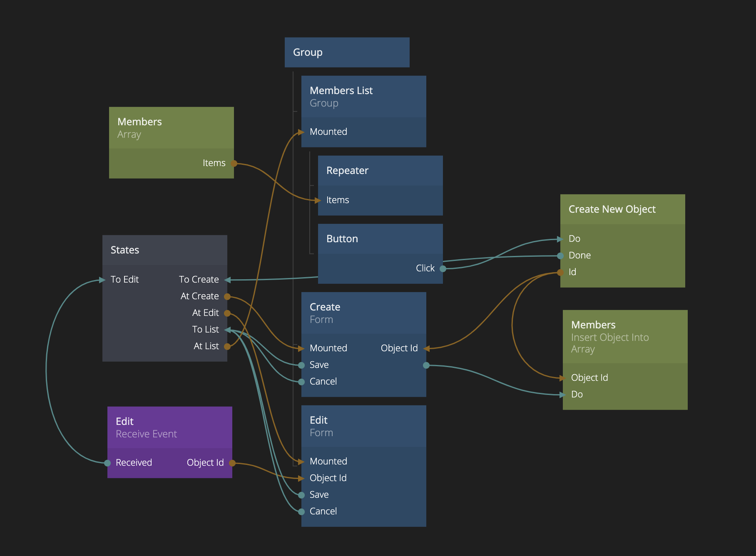Screen dimensions: 756x556
Task: Click the Cancel port dot on Edit Form
Action: [301, 512]
